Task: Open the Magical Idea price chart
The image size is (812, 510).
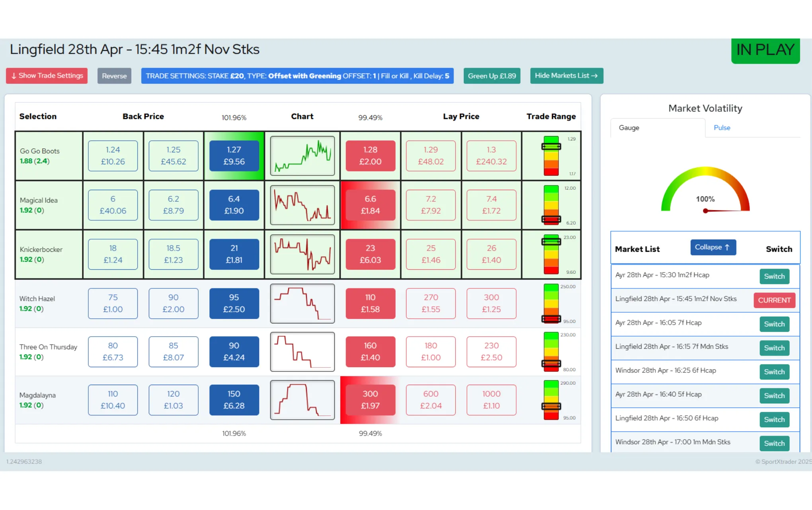Action: (x=302, y=205)
